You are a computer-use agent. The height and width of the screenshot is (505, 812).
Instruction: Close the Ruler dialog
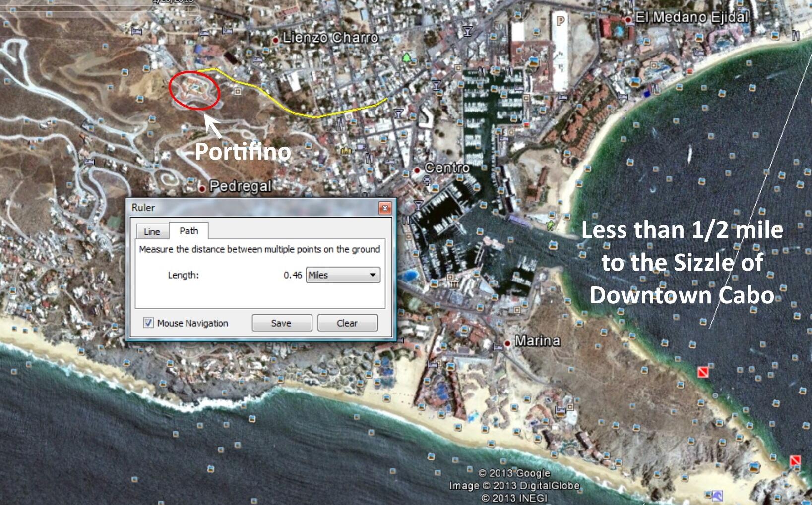384,208
